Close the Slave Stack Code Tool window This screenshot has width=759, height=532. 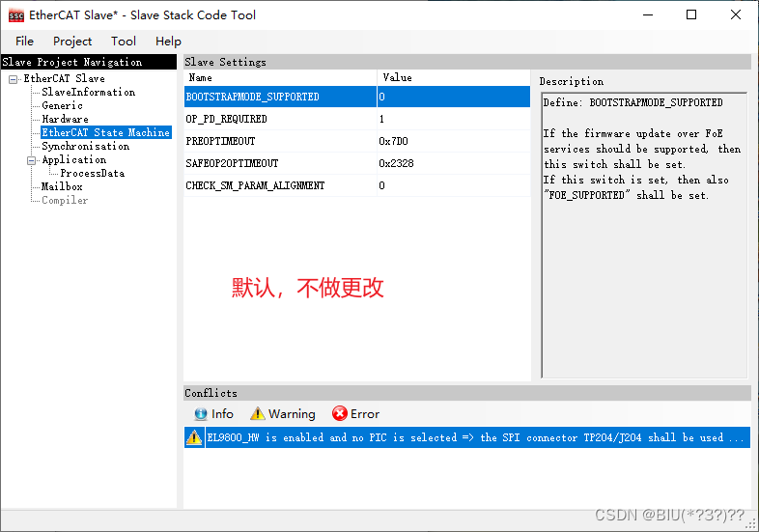[735, 15]
